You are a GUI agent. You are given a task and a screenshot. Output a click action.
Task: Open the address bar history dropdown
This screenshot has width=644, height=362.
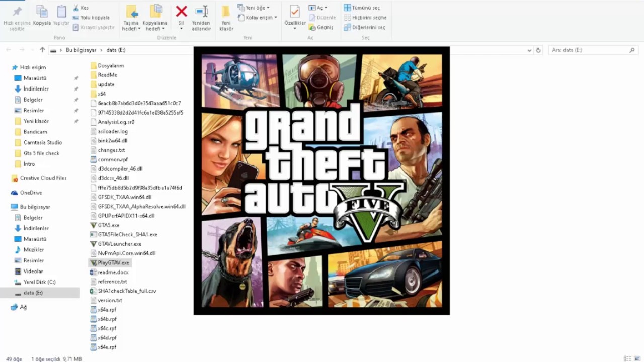(x=529, y=50)
